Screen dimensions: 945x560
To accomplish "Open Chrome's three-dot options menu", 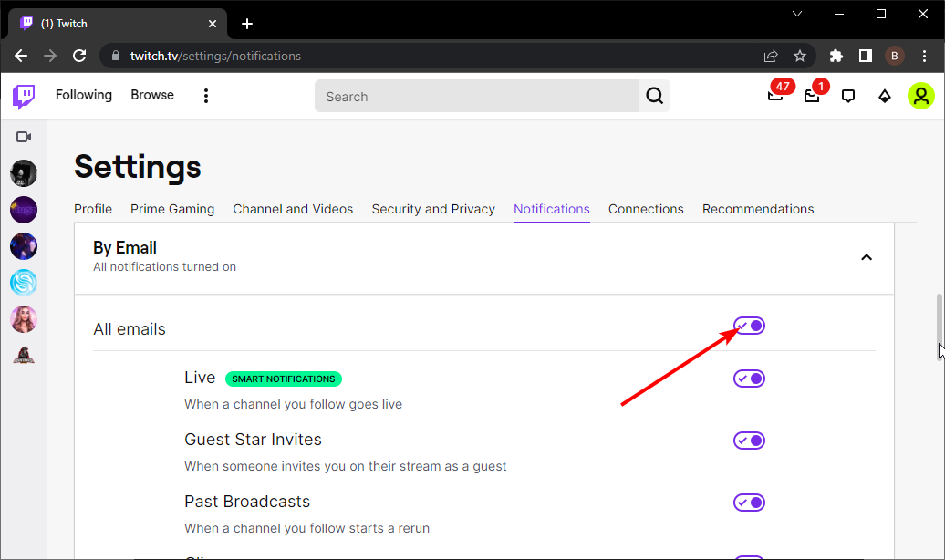I will (x=925, y=56).
